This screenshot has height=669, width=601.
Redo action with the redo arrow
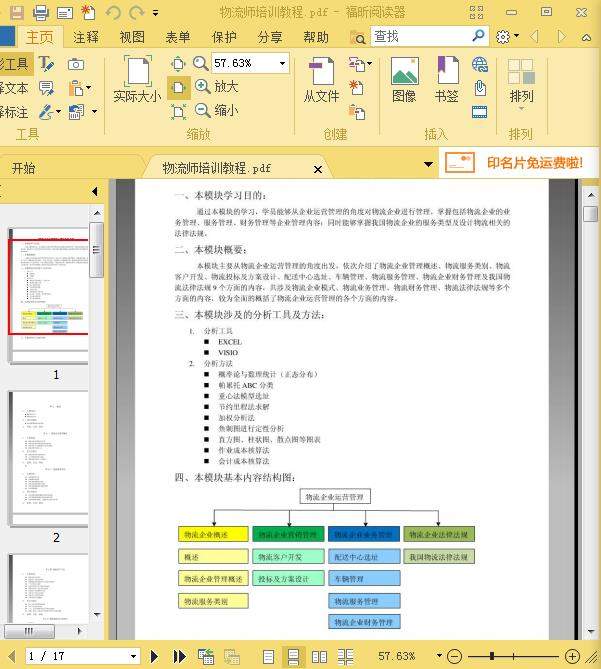pos(136,13)
